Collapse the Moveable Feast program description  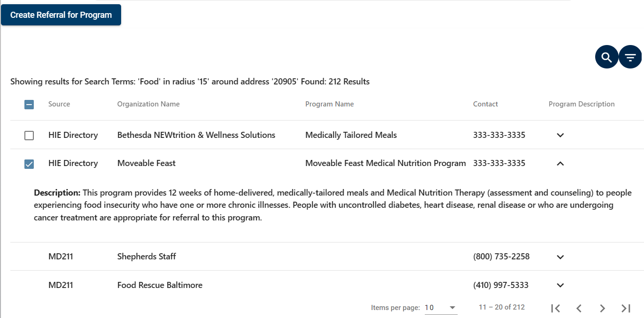tap(560, 164)
